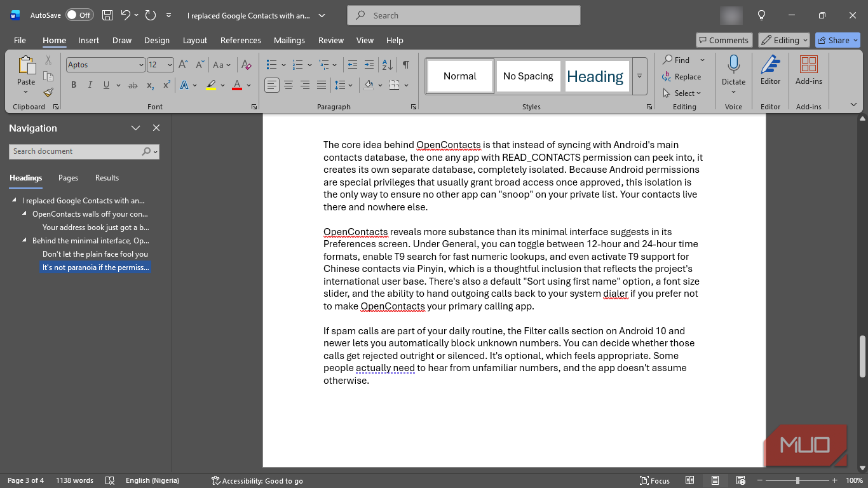Open the File menu

point(20,40)
